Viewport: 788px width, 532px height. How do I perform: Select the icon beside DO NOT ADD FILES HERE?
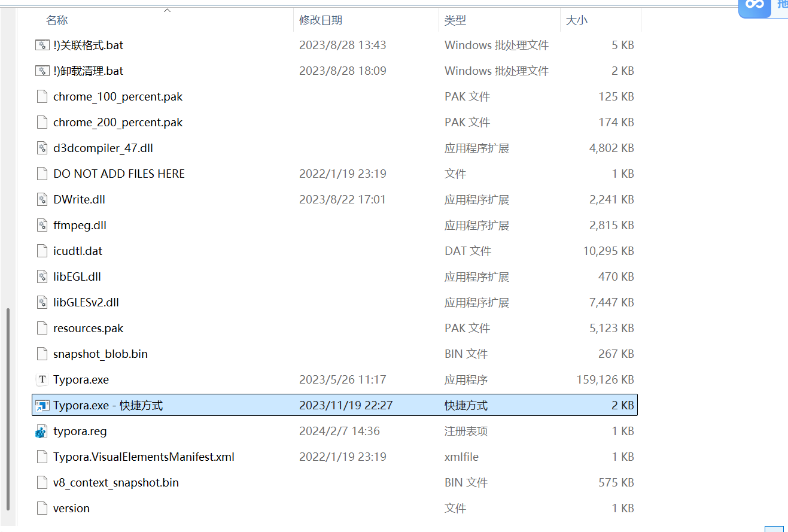pyautogui.click(x=42, y=174)
